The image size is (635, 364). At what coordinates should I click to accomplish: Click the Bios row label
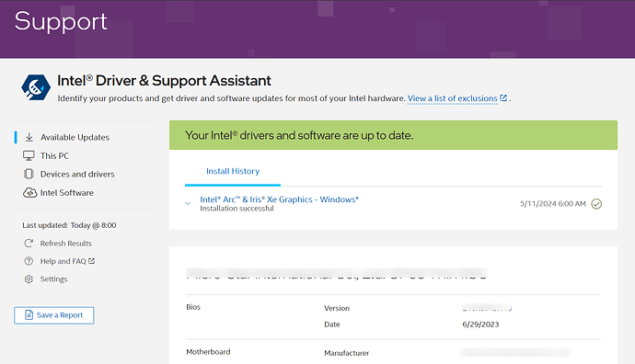(193, 307)
